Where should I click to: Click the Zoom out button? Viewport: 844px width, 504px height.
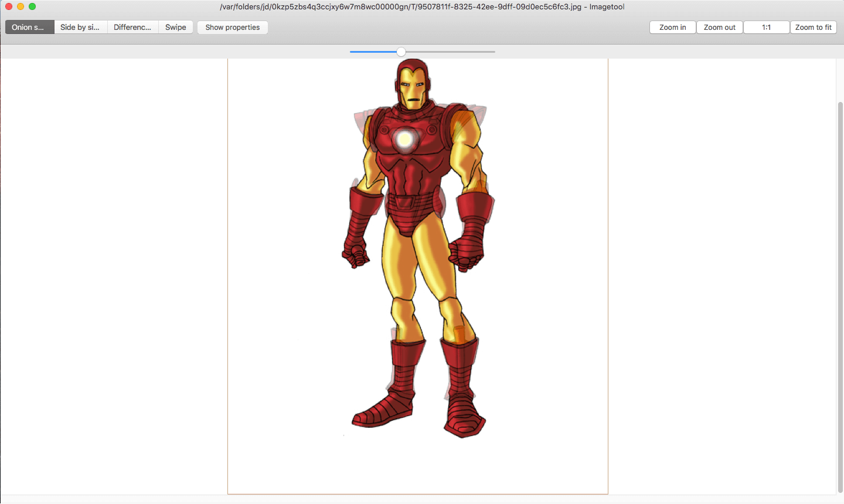coord(720,28)
